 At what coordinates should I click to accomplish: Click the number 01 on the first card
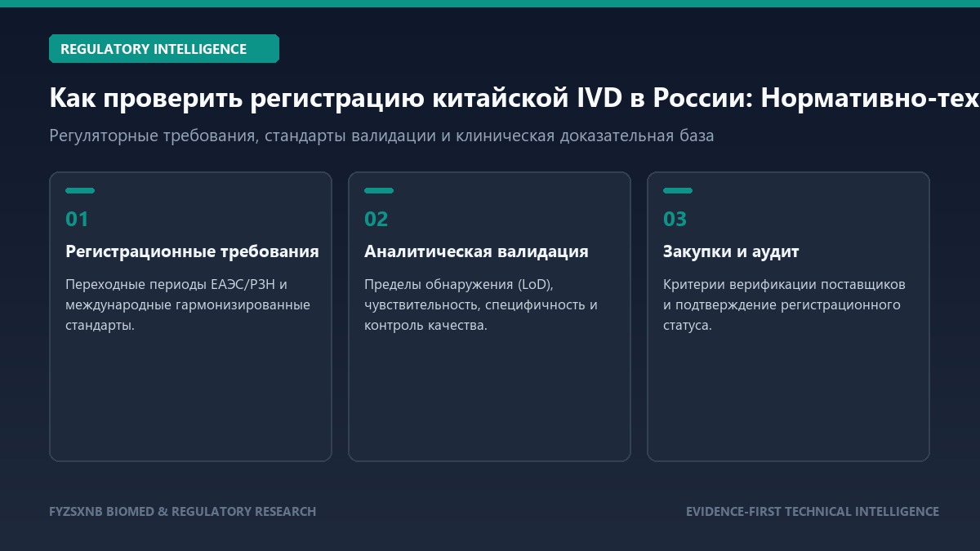pos(77,219)
